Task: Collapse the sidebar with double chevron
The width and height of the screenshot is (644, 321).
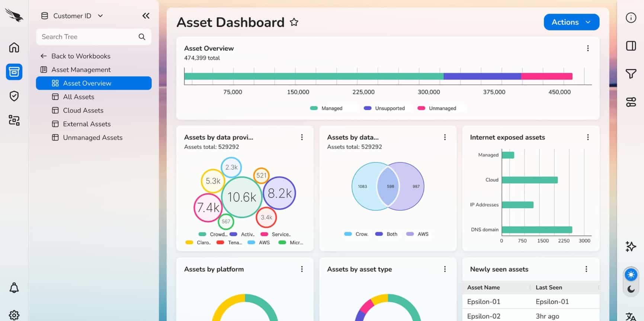Action: pos(146,16)
